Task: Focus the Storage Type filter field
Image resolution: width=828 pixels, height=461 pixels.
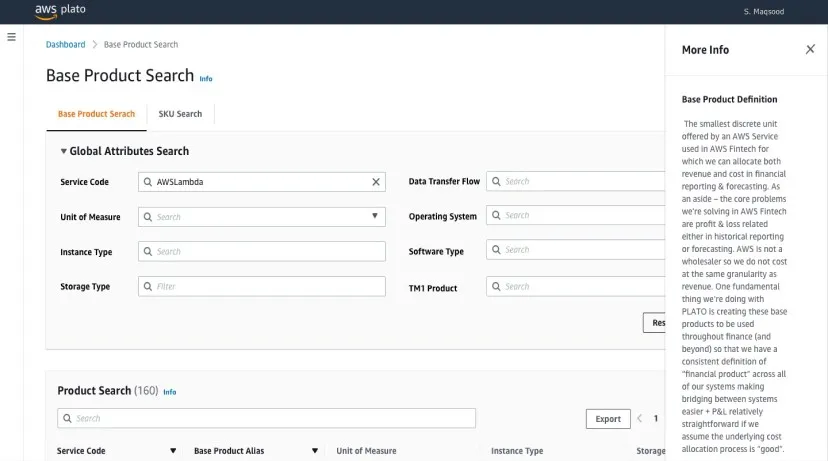Action: tap(262, 286)
